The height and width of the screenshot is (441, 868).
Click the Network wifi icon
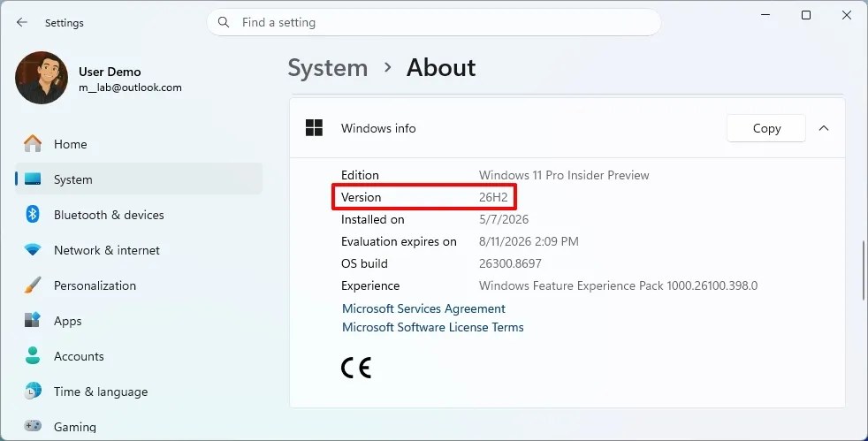pos(33,250)
